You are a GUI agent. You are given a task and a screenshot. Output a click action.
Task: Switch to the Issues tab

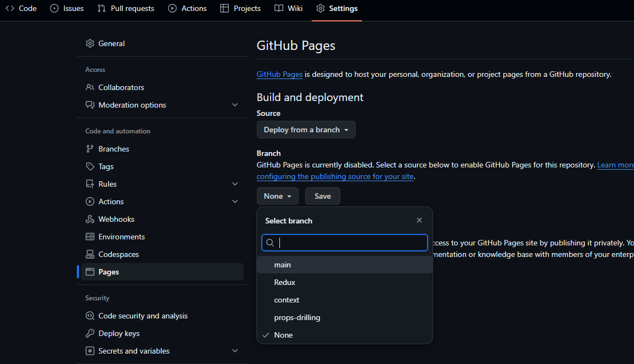click(x=67, y=8)
